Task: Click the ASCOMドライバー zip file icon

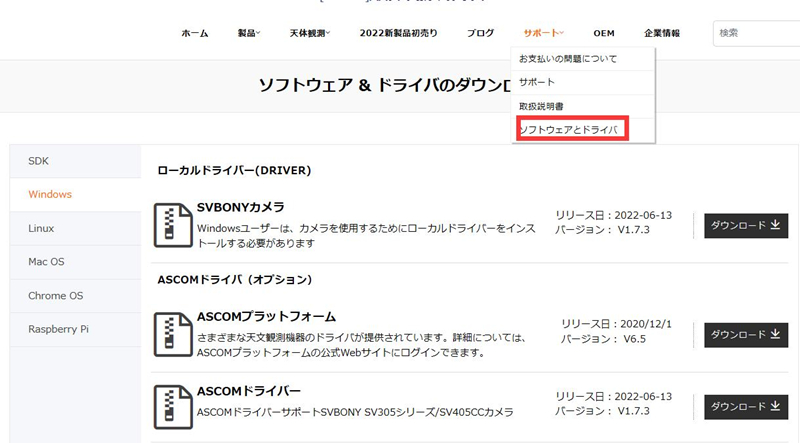Action: click(x=173, y=407)
